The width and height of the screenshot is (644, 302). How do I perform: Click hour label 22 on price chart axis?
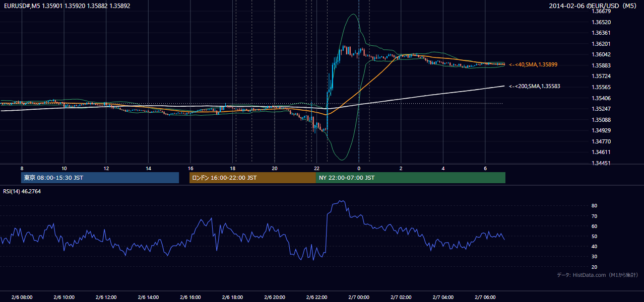coord(317,168)
